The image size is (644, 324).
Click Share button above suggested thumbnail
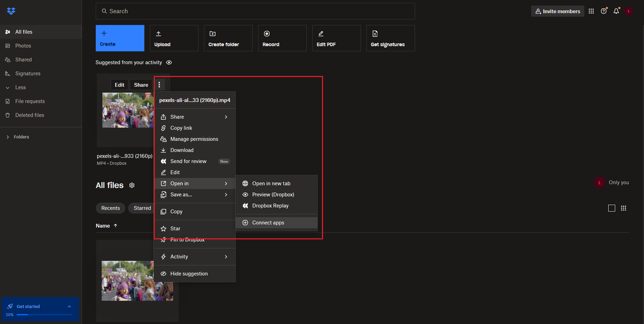pos(141,85)
